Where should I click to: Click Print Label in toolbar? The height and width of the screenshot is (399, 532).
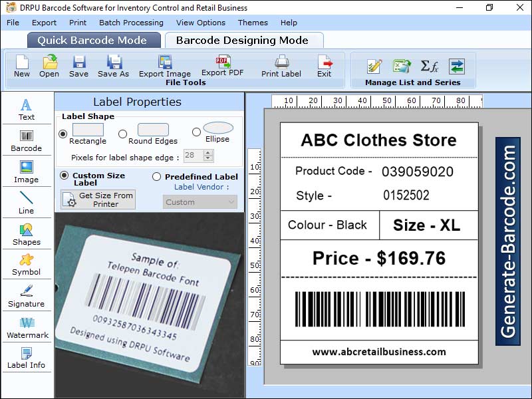pos(281,66)
